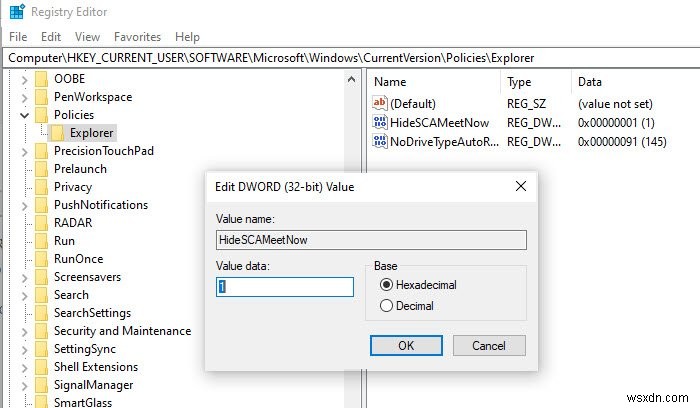Click the (Default) string value icon
The width and height of the screenshot is (700, 408).
(379, 104)
